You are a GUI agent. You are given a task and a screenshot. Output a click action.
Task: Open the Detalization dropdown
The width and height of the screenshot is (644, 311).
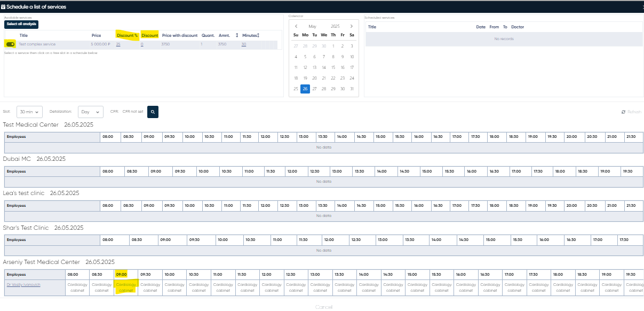[x=91, y=112]
